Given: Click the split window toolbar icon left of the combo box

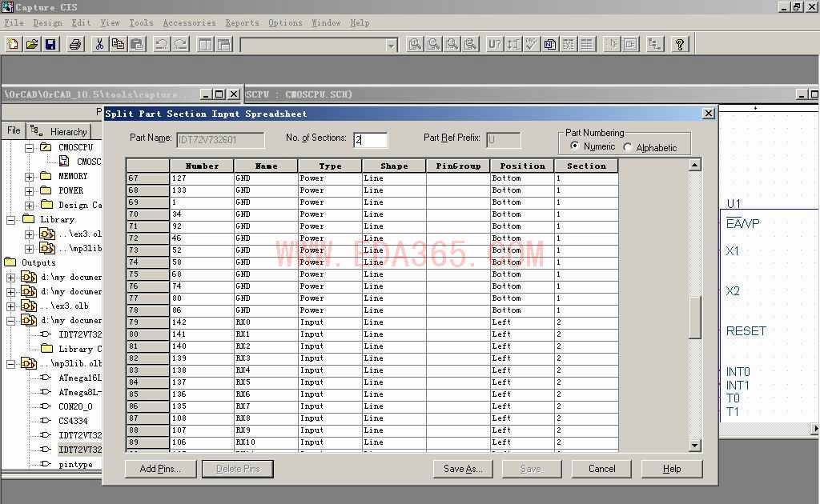Looking at the screenshot, I should (x=205, y=44).
